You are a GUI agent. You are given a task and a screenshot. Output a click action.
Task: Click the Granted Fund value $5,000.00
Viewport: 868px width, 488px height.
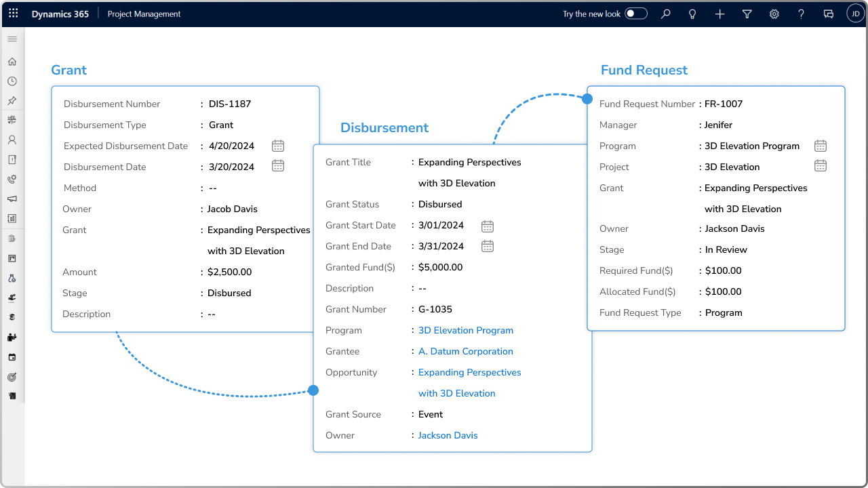(441, 267)
